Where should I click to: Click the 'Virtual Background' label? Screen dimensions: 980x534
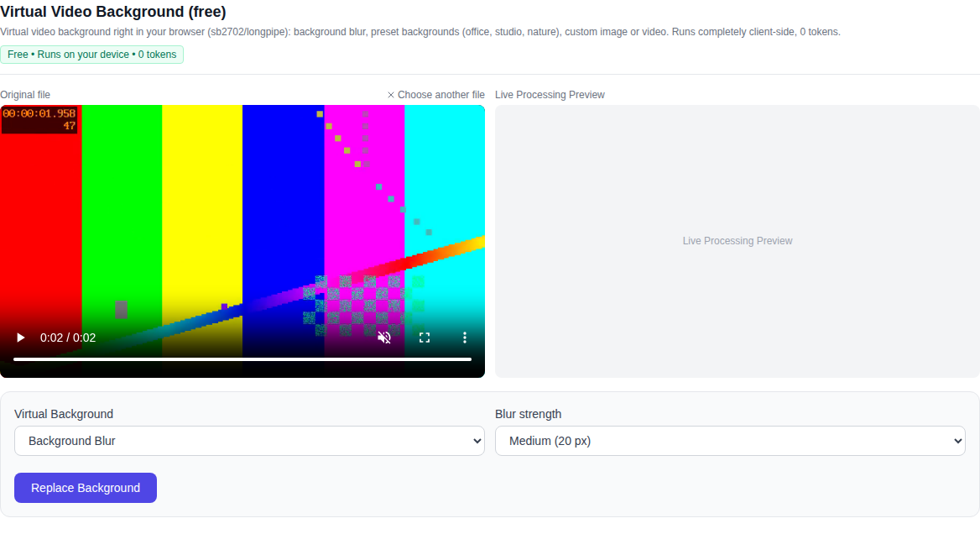pyautogui.click(x=64, y=414)
